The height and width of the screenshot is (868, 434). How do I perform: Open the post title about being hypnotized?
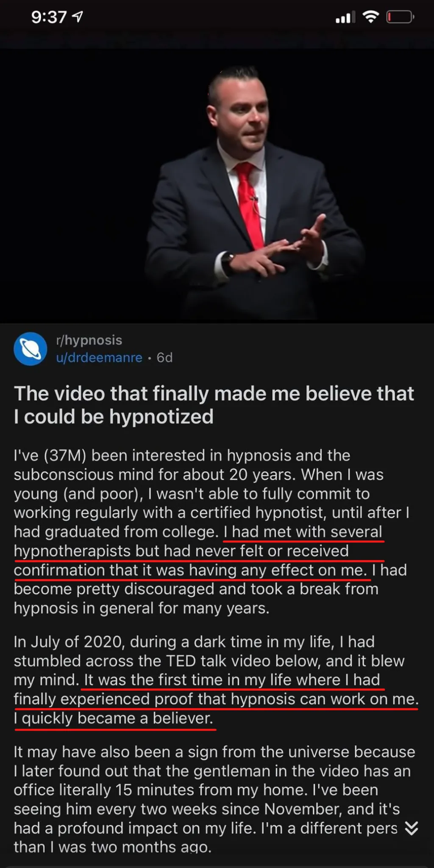coord(214,405)
